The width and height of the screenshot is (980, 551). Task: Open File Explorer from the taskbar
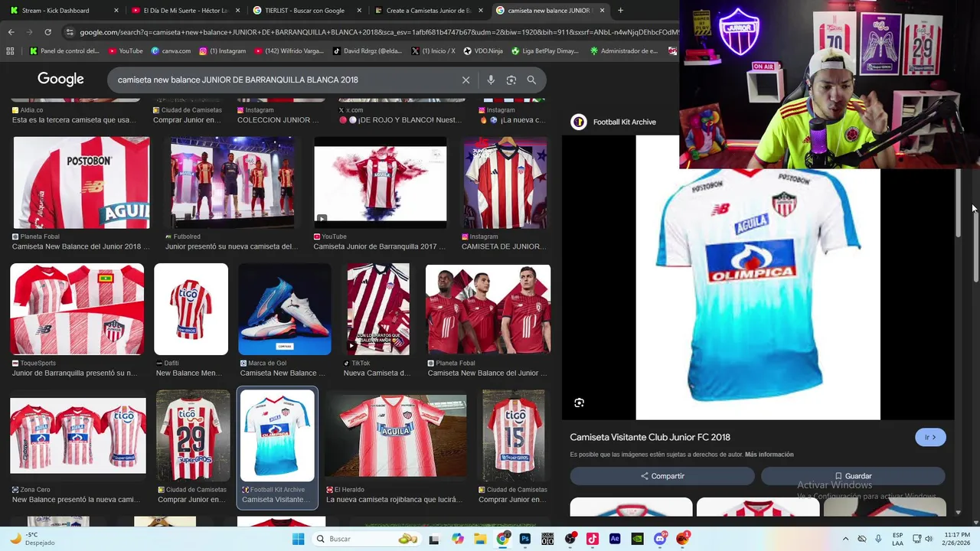click(x=480, y=539)
